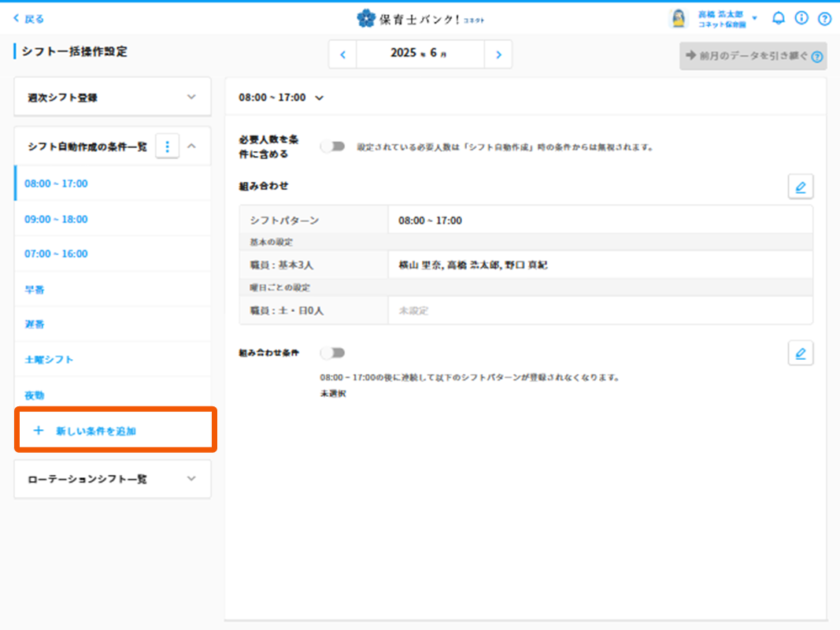
Task: Click 前月のデータを引き継ぐ button
Action: tap(753, 56)
